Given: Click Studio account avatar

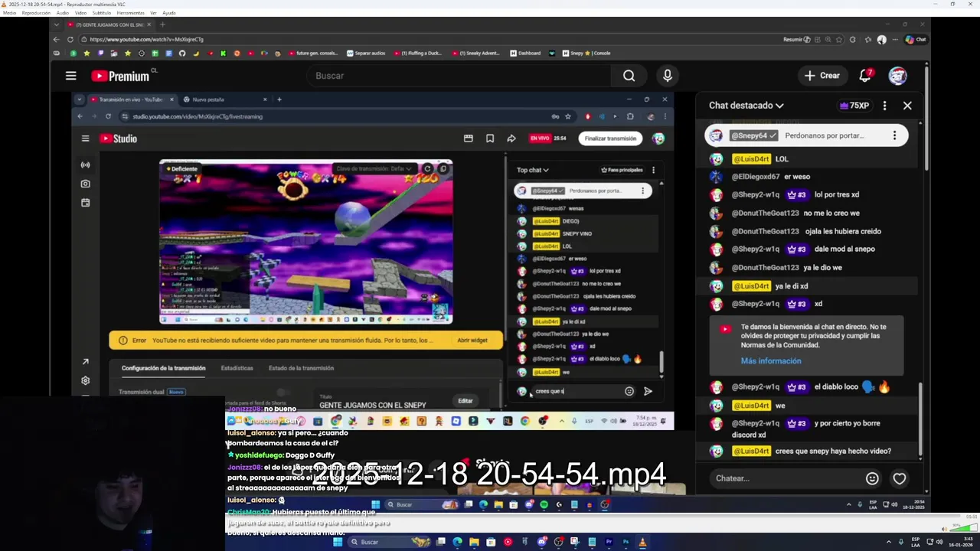Looking at the screenshot, I should [658, 139].
